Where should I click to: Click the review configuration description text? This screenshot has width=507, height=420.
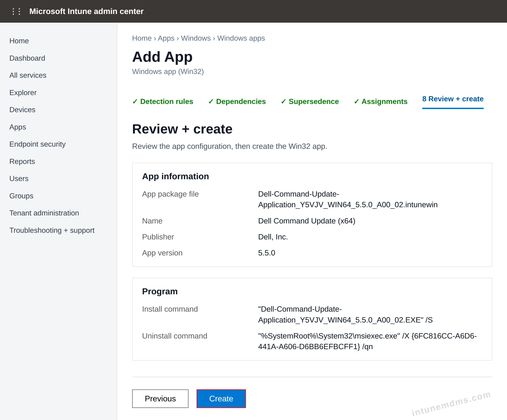pyautogui.click(x=230, y=146)
